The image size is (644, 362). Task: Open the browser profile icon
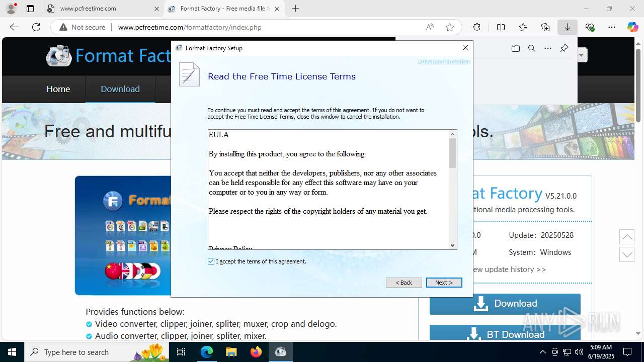pos(11,9)
